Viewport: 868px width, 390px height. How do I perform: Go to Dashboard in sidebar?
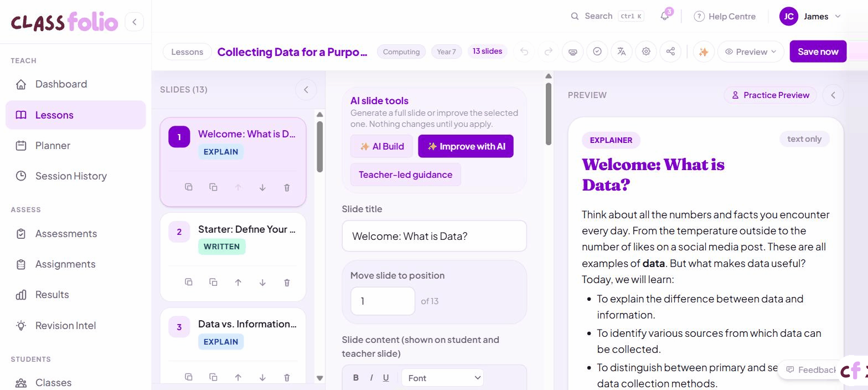click(x=76, y=84)
